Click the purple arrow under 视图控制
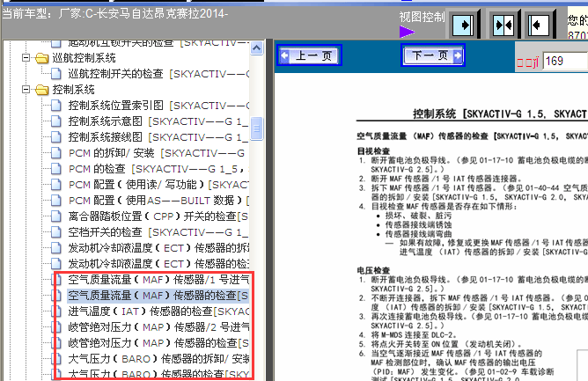 point(407,32)
